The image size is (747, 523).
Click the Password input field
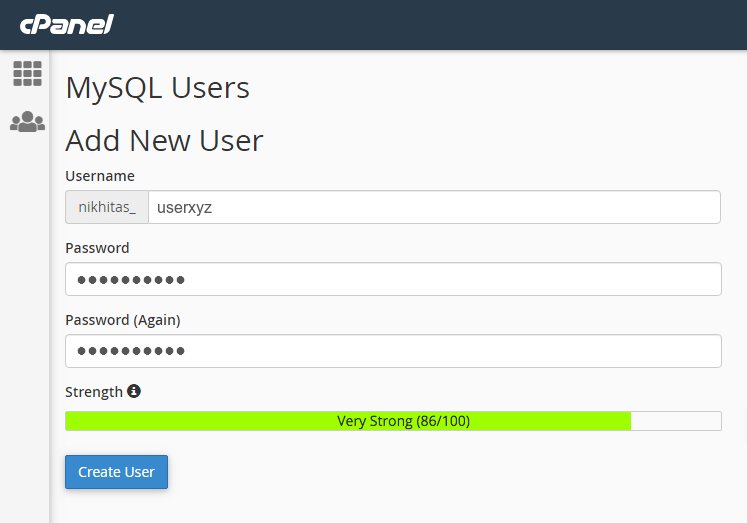point(393,279)
